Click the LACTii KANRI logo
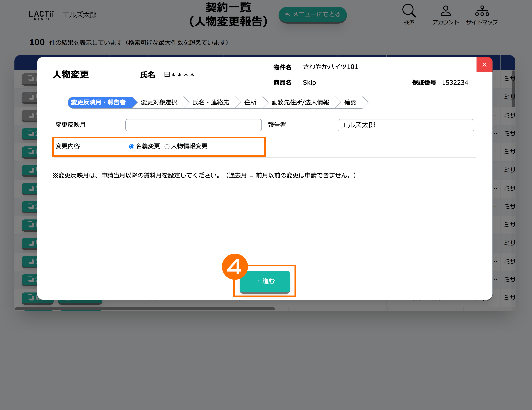 pyautogui.click(x=41, y=15)
